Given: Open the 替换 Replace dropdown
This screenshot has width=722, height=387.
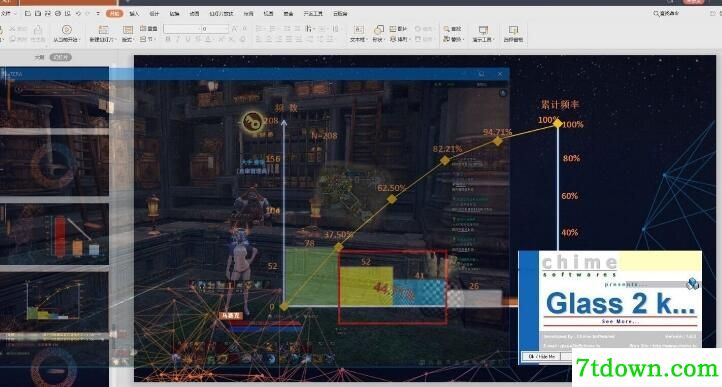Looking at the screenshot, I should pyautogui.click(x=453, y=40).
